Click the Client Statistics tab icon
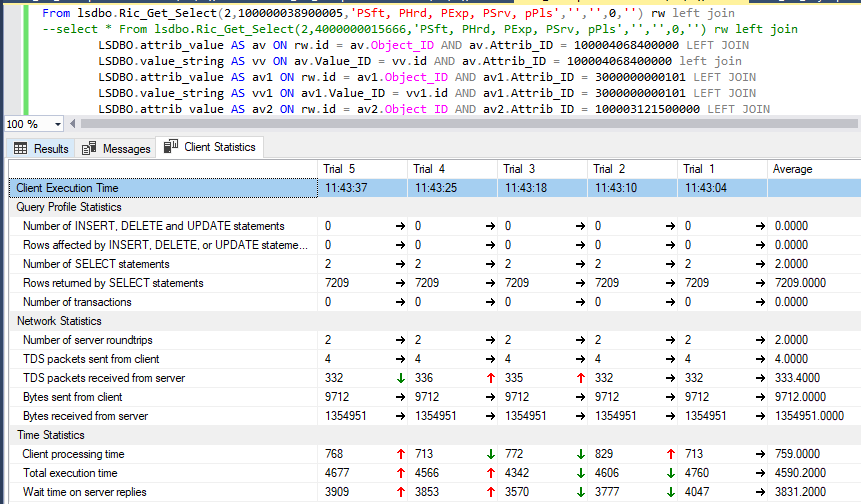The height and width of the screenshot is (504, 861). (x=169, y=147)
